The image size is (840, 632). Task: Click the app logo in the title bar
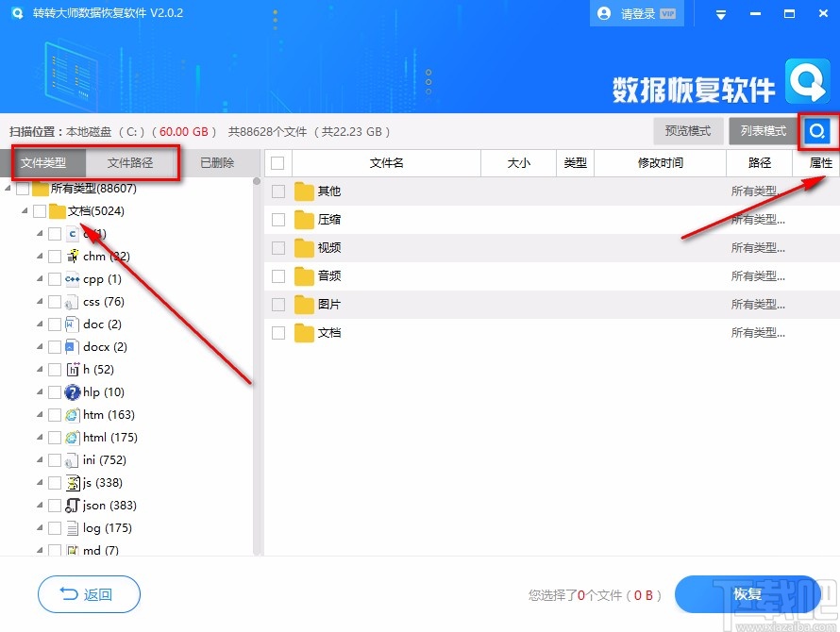coord(17,13)
